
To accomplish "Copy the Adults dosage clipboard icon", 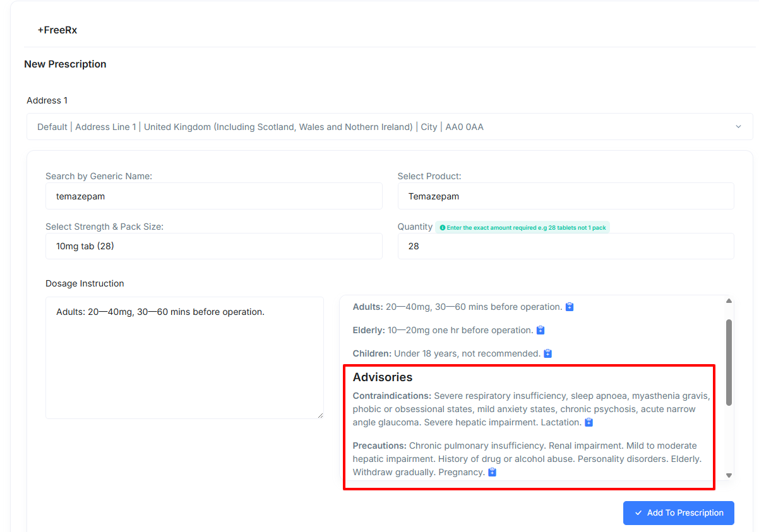I will point(570,307).
